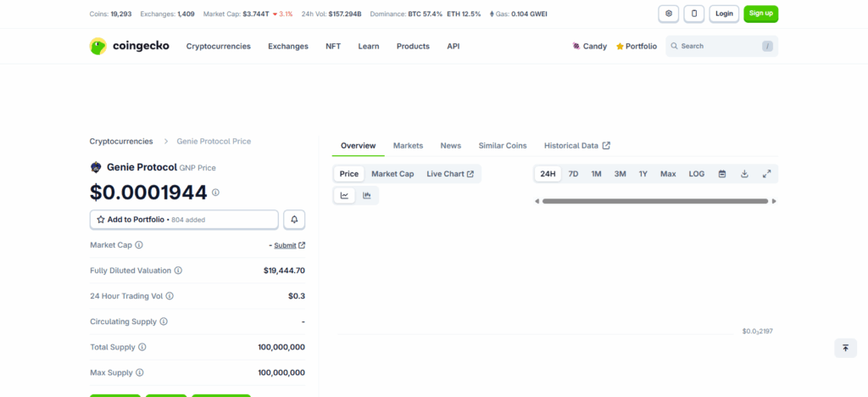Open the Products navigation menu
The image size is (868, 397).
[413, 47]
